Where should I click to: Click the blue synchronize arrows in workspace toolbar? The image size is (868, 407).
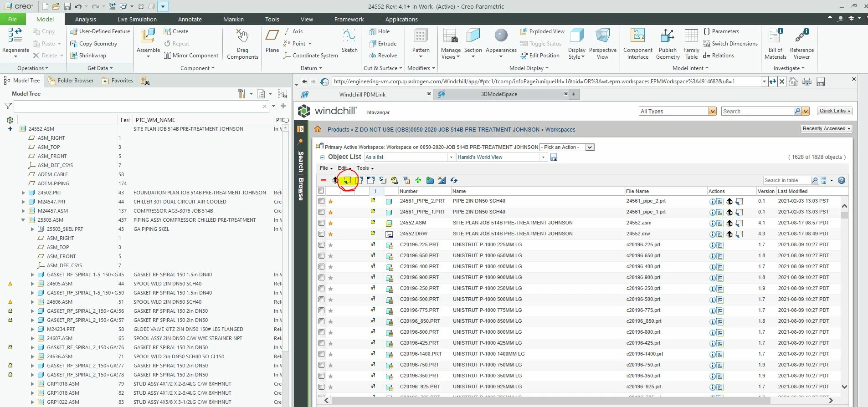(x=454, y=180)
